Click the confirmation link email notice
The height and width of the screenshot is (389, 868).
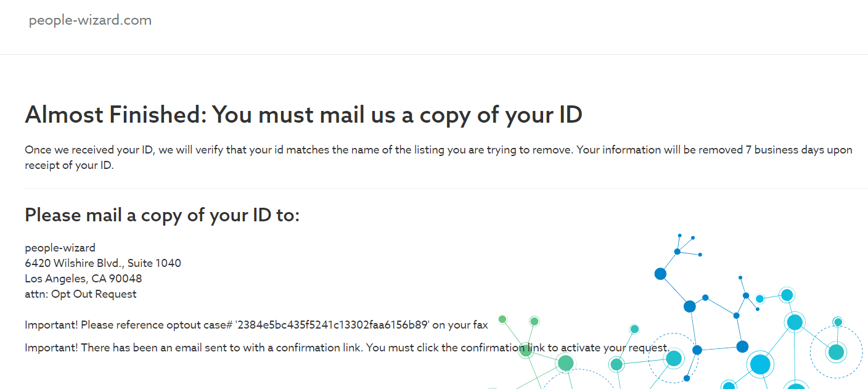[346, 348]
